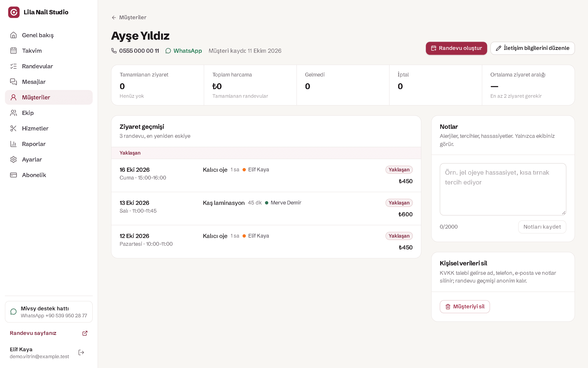Click the Lila Nail Studio logo icon
This screenshot has width=588, height=368.
click(14, 12)
